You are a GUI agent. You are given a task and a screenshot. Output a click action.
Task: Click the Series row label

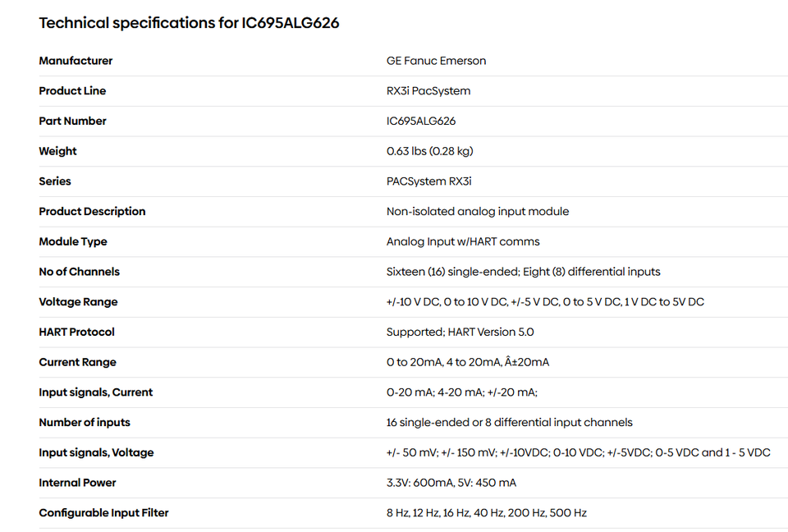click(55, 181)
